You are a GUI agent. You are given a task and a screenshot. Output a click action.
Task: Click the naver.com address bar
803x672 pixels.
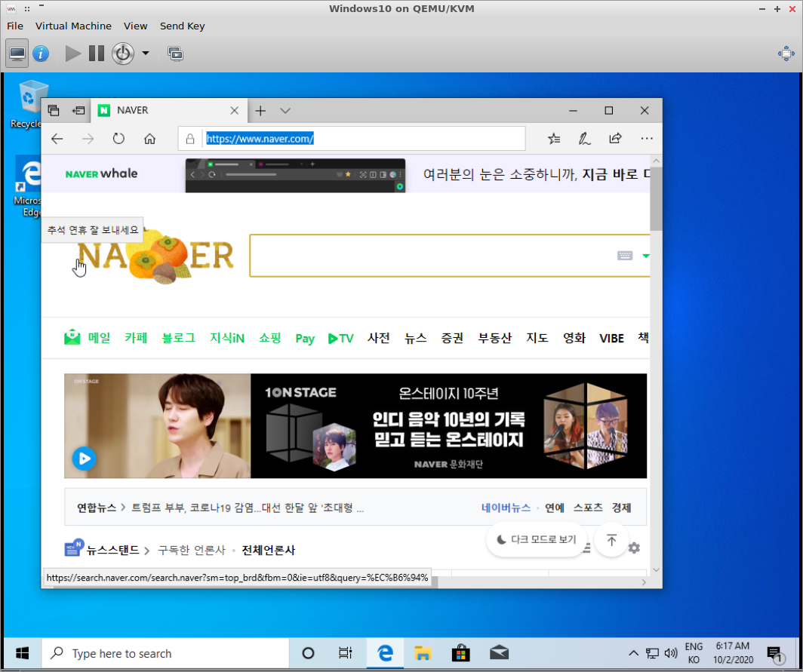[x=352, y=139]
